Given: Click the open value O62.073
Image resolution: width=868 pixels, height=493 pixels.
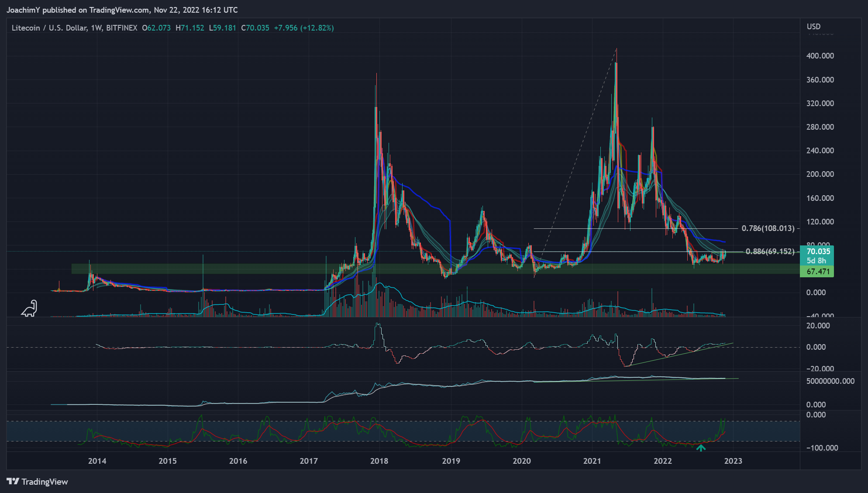Looking at the screenshot, I should [156, 28].
